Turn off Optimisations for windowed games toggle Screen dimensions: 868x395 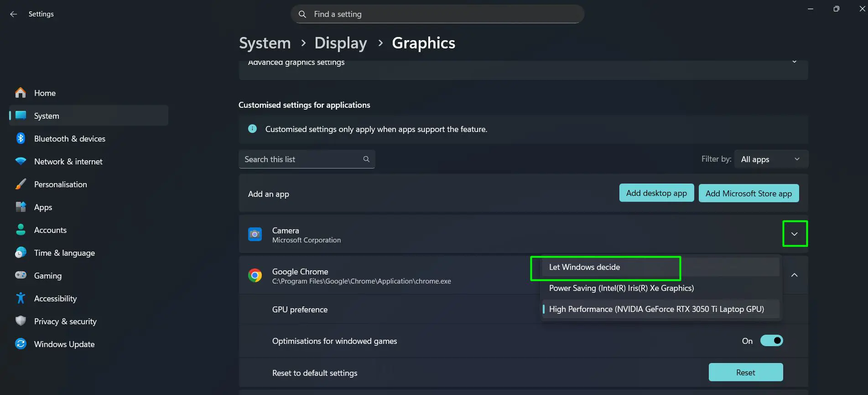click(771, 341)
